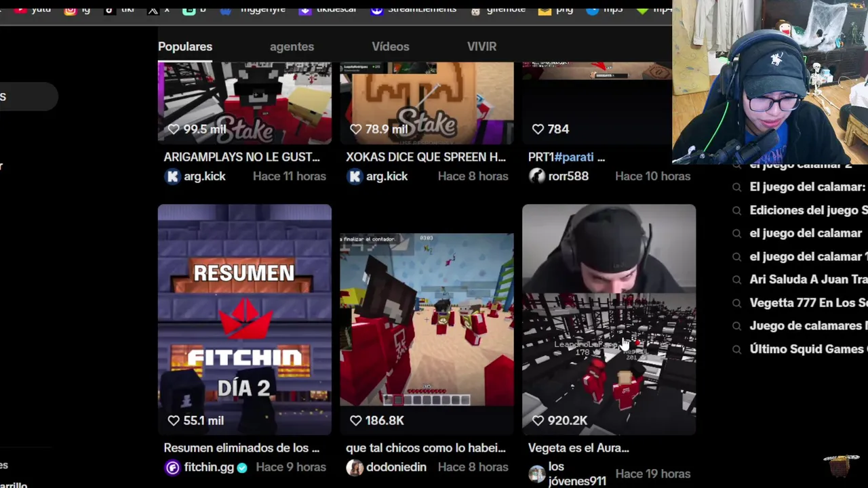
Task: Open the TikTok bookmark
Action: tap(118, 9)
